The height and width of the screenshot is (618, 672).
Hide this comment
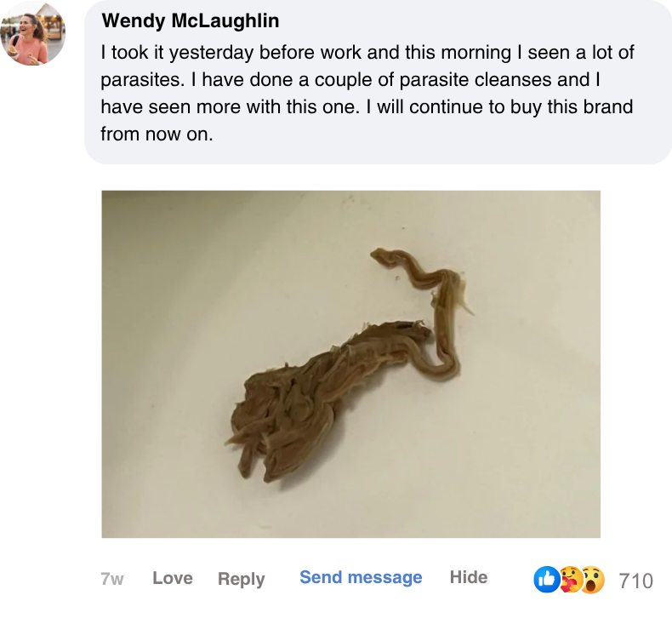coord(469,577)
